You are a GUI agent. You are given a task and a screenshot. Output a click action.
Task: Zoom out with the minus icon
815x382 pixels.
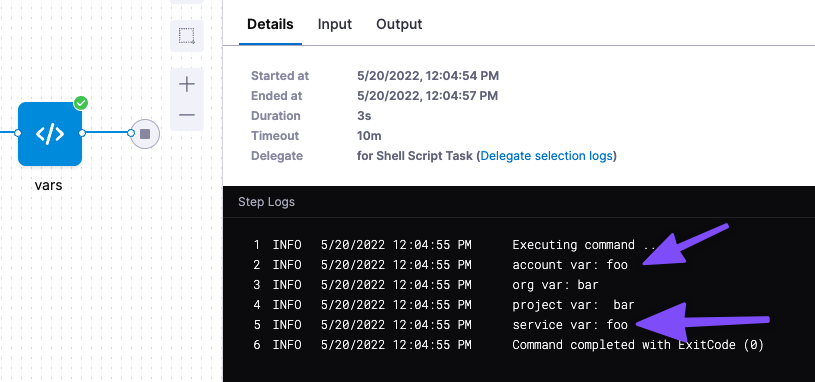coord(187,115)
